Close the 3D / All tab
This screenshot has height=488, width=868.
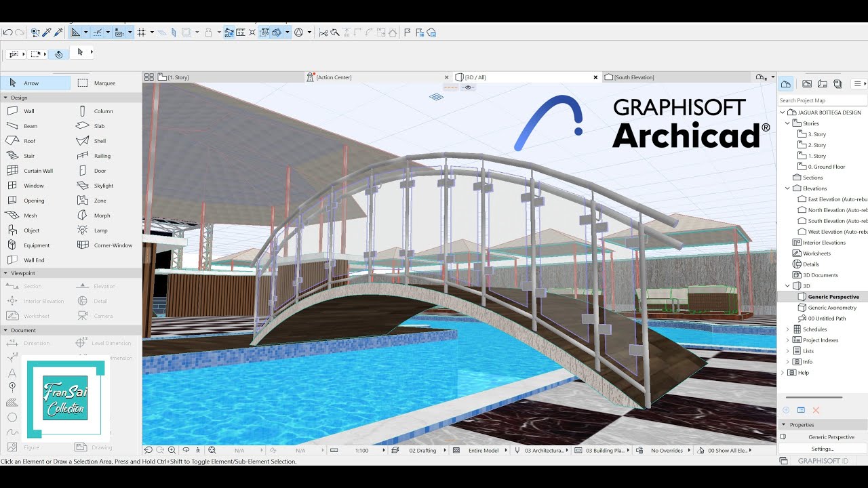click(595, 77)
